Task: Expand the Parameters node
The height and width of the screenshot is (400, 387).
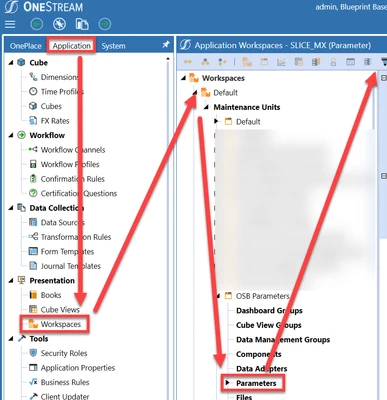Action: coord(227,383)
